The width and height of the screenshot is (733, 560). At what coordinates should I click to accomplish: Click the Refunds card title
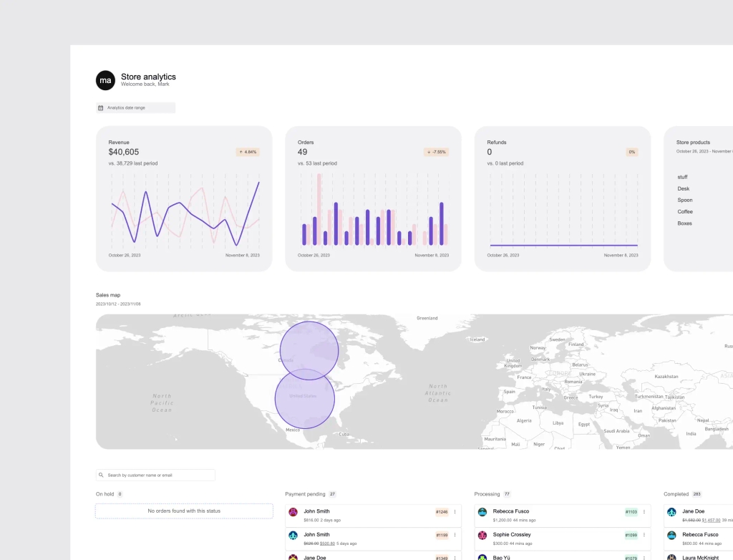(497, 143)
